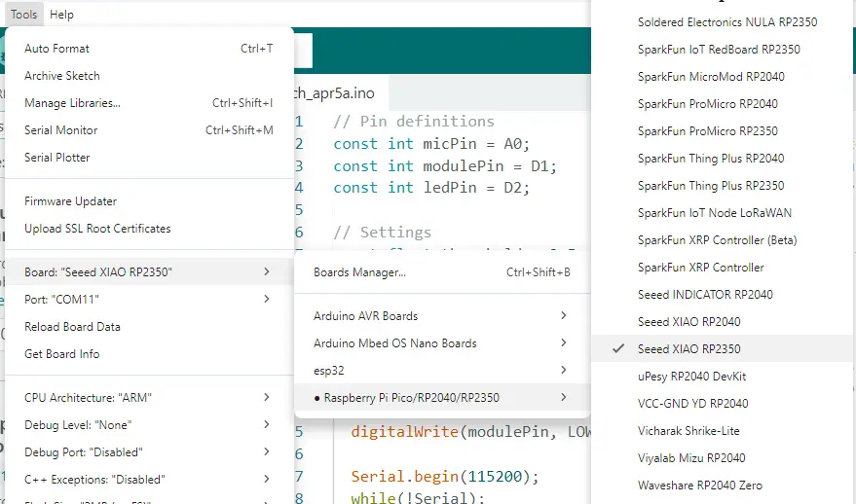The width and height of the screenshot is (856, 504).
Task: Launch the Serial Monitor
Action: (x=60, y=130)
